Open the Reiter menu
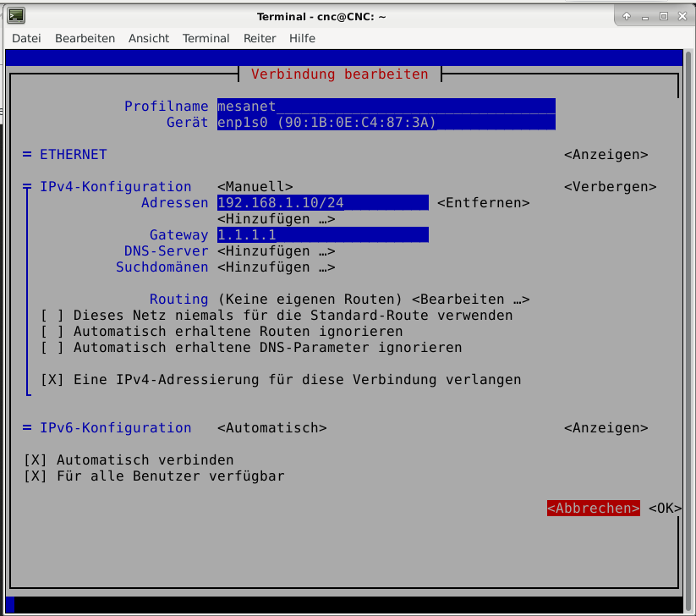Screen dimensions: 696x616 pos(260,39)
